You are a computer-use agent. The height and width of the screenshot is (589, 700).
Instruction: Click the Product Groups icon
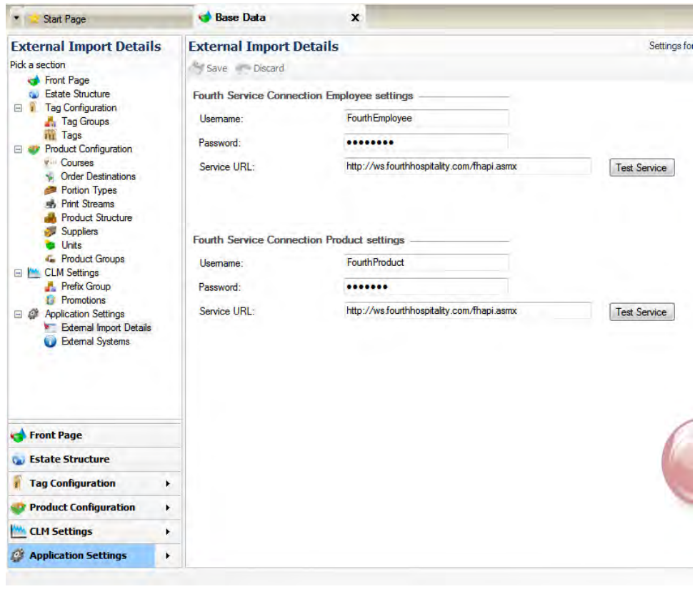tap(50, 259)
